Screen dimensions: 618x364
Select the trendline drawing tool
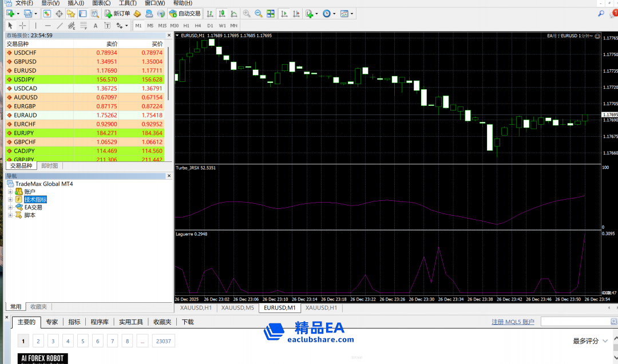tap(60, 25)
